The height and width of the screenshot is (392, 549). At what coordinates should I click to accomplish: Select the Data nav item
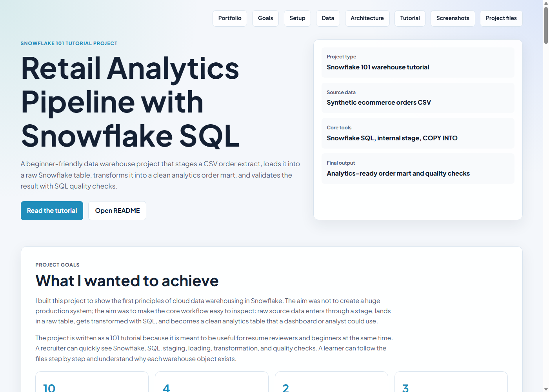coord(328,18)
